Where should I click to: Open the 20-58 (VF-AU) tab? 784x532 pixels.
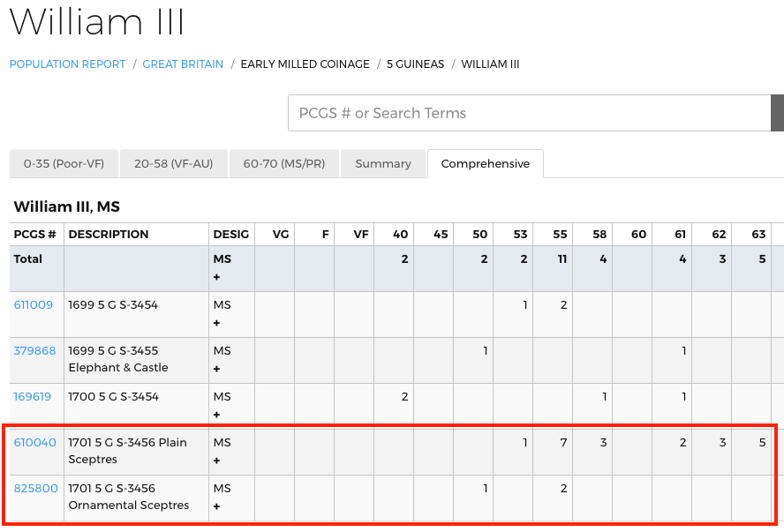[x=173, y=164]
